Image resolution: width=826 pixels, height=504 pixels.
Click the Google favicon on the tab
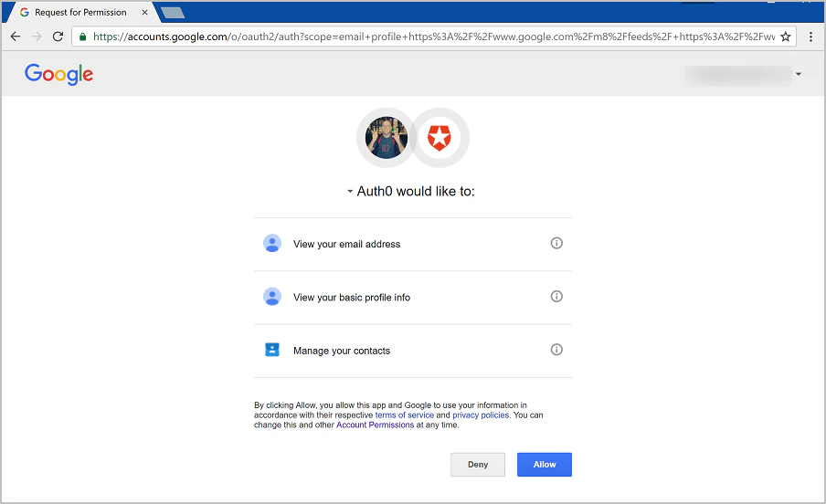point(25,12)
